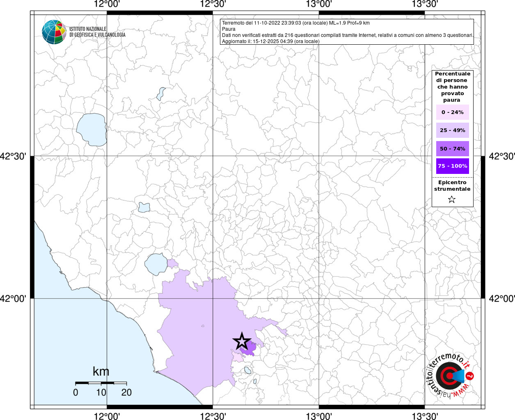515x420 pixels.
Task: Click the pale pink municipality below the star
Action: click(237, 356)
